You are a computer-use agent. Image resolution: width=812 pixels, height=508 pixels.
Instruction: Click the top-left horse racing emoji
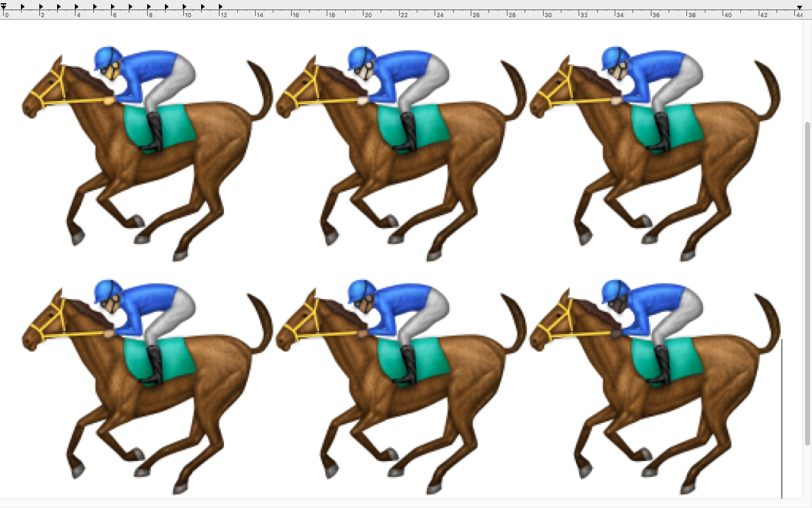[x=147, y=154]
